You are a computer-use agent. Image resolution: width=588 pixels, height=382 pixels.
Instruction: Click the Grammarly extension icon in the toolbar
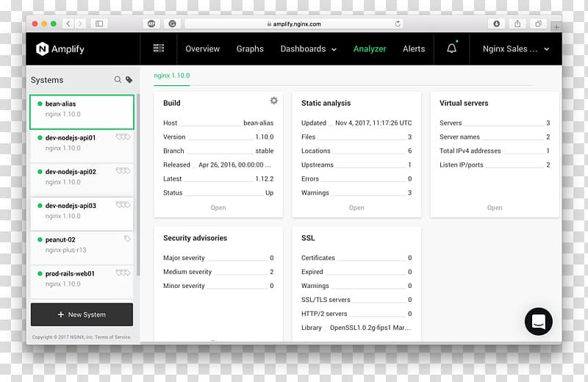172,24
